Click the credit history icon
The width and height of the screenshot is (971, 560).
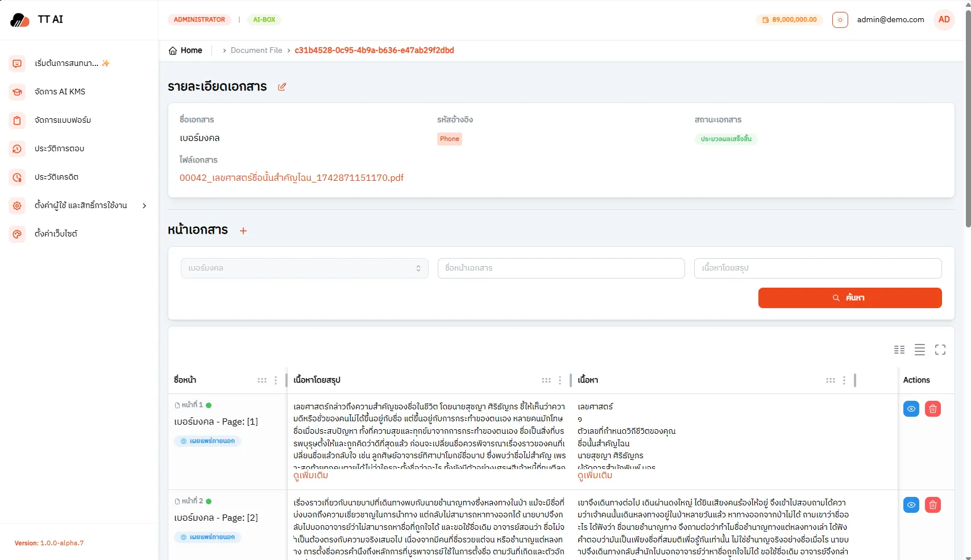tap(17, 177)
